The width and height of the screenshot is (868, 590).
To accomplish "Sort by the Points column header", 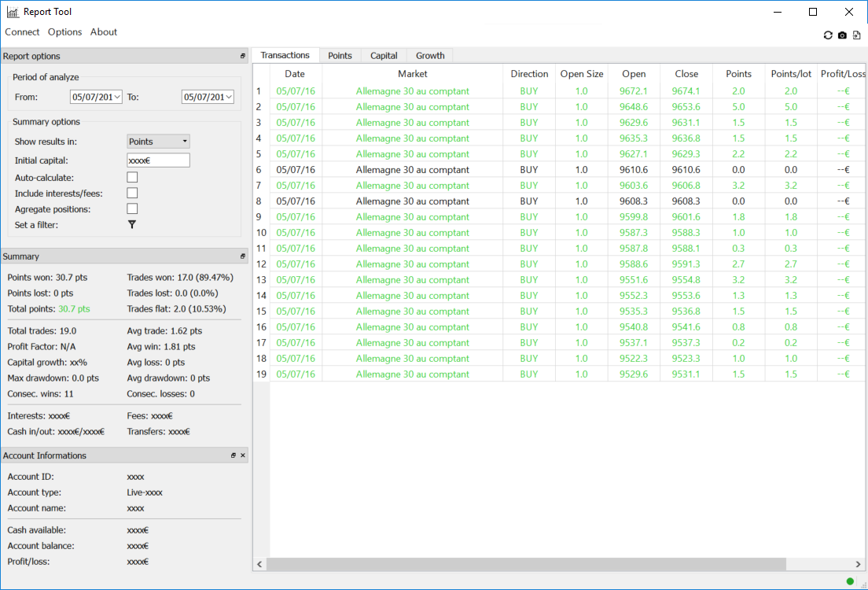I will (x=738, y=74).
